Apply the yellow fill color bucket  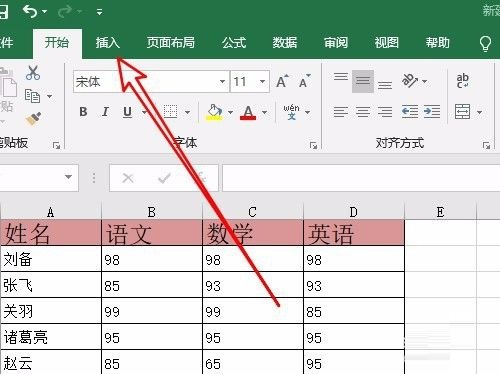coord(214,112)
